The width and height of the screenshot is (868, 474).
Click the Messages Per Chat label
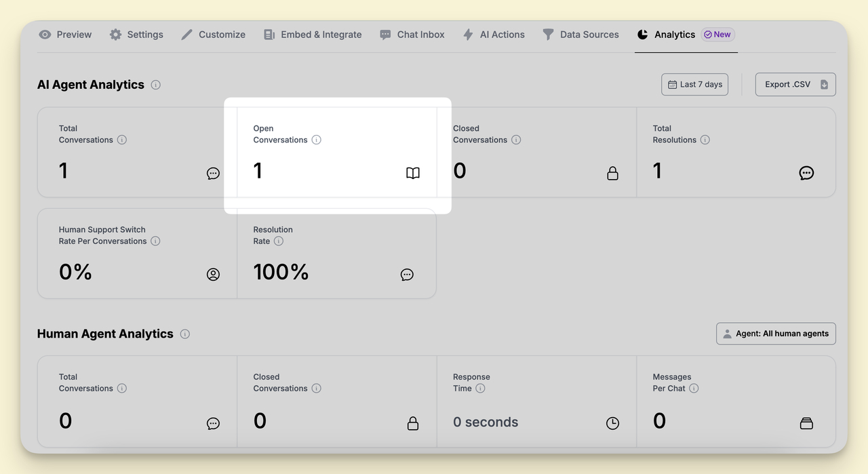[672, 382]
